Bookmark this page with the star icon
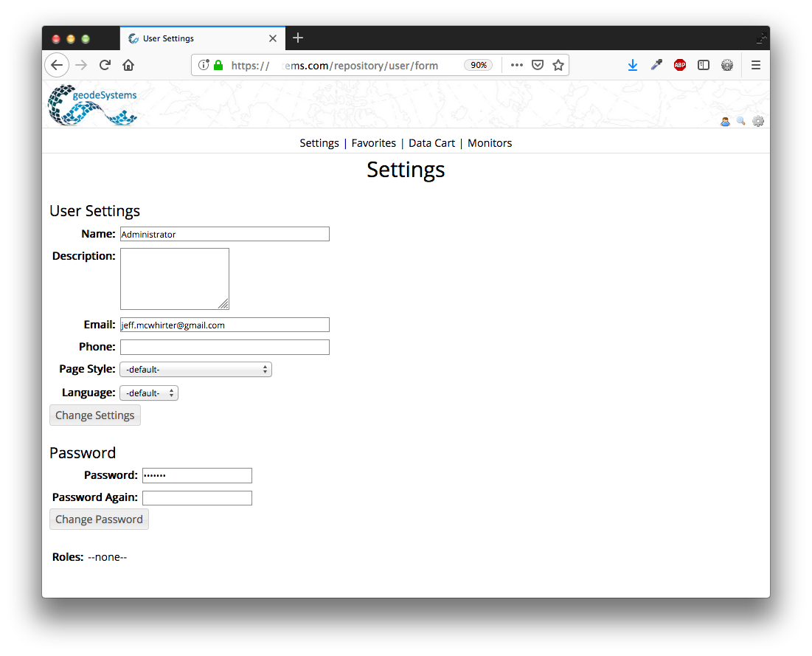812x656 pixels. [x=558, y=65]
